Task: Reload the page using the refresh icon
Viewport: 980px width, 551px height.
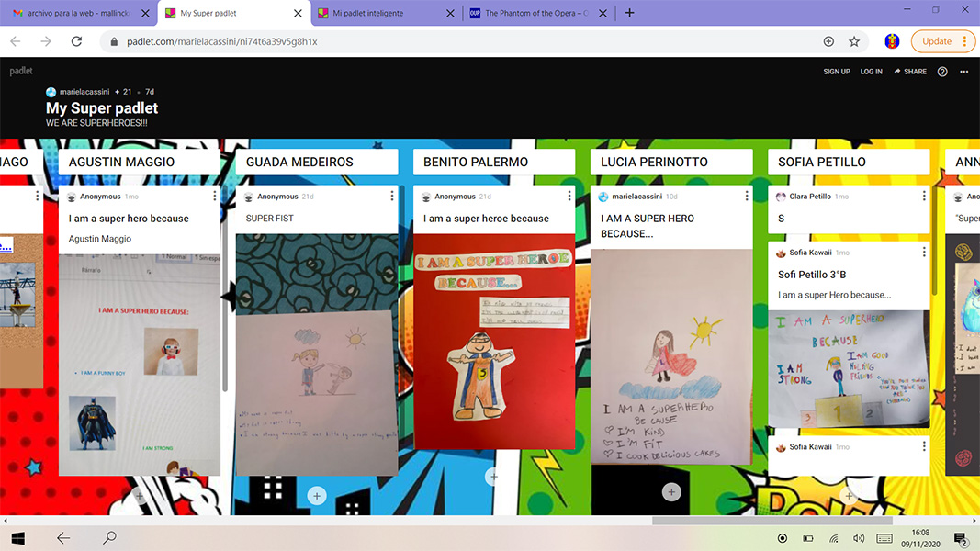Action: pyautogui.click(x=77, y=41)
